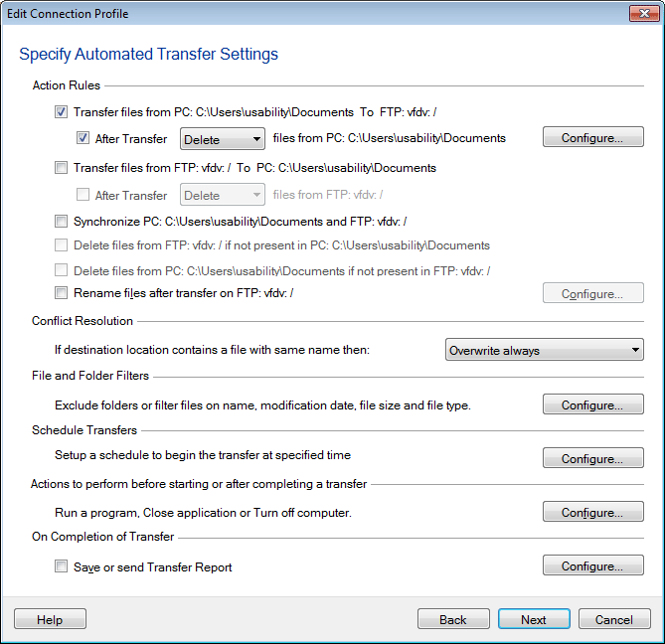Check Save or send Transfer Report

(62, 567)
